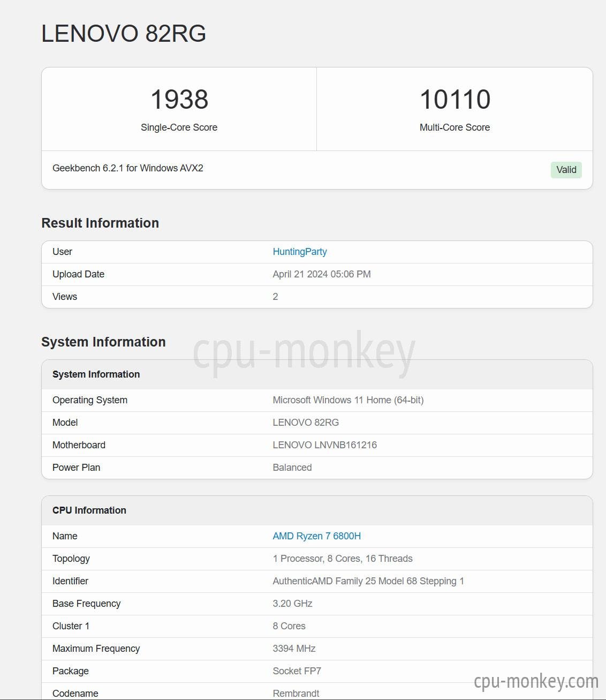Click the Maximum Frequency value 3394 MHz
Image resolution: width=606 pixels, height=700 pixels.
294,649
